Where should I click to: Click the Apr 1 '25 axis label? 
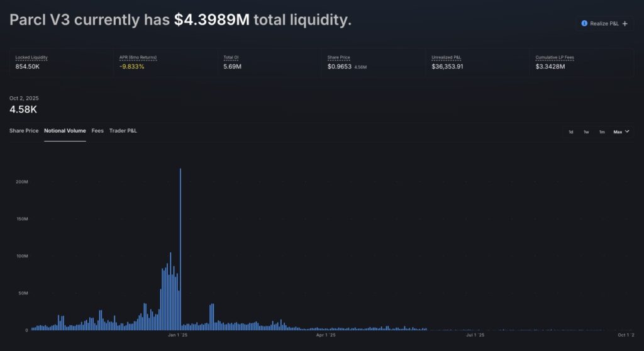[326, 335]
